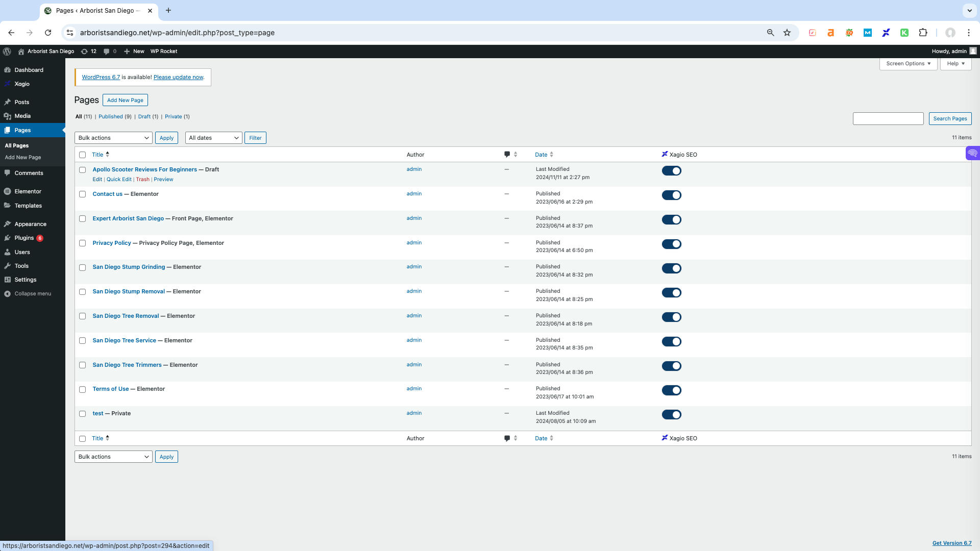Image resolution: width=980 pixels, height=551 pixels.
Task: Click the browser forward arrow
Action: (30, 33)
